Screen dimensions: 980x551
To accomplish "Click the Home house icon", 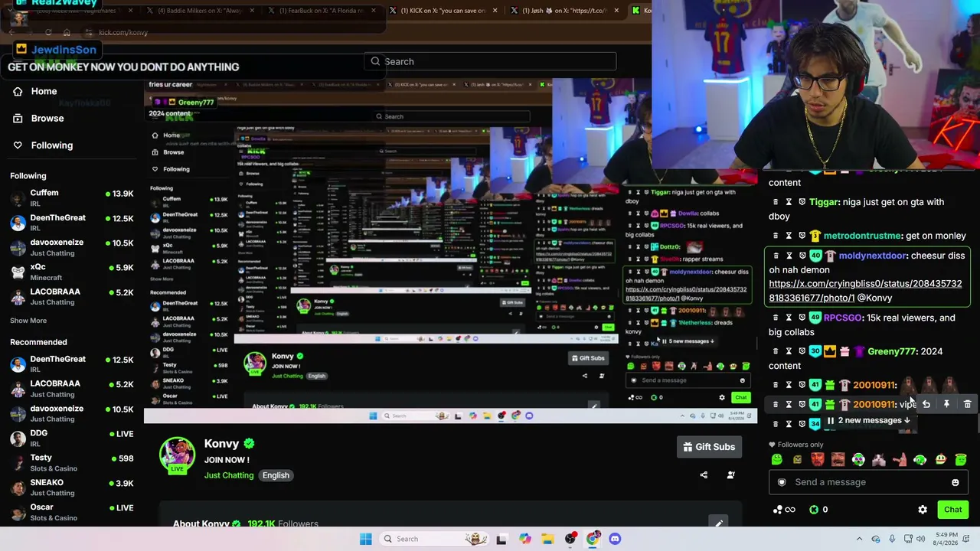I will 18,91.
